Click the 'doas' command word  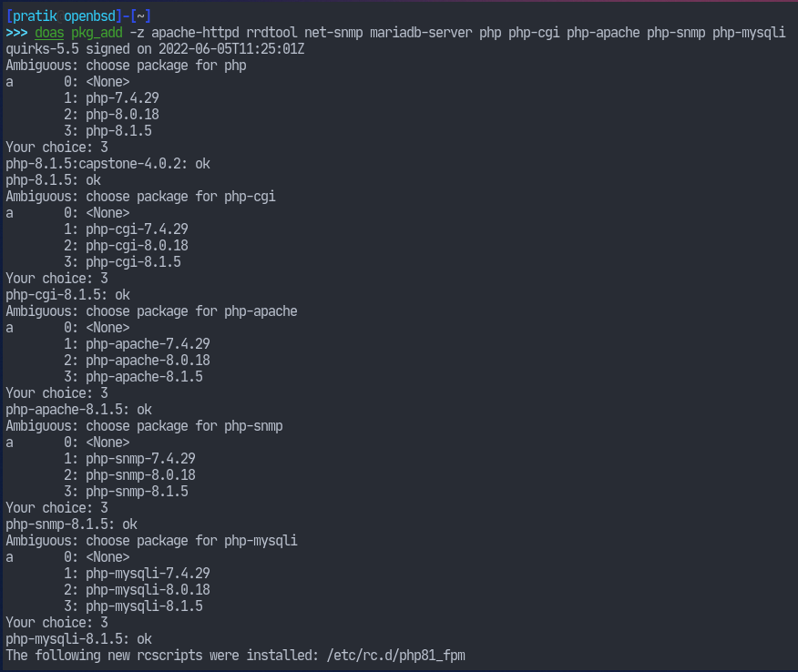[49, 33]
